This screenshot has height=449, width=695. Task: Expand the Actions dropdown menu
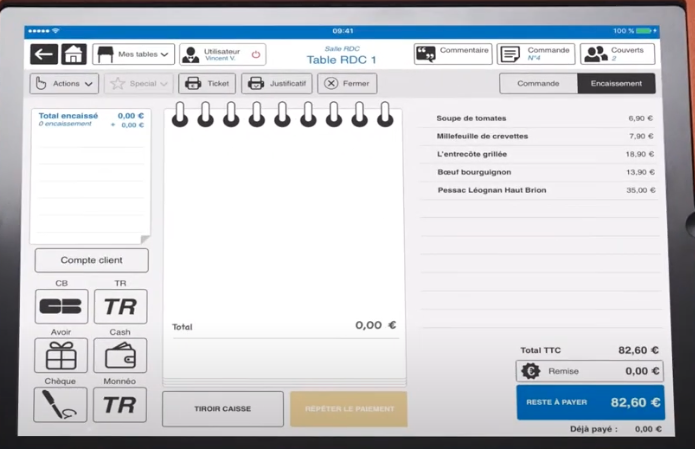click(x=64, y=84)
